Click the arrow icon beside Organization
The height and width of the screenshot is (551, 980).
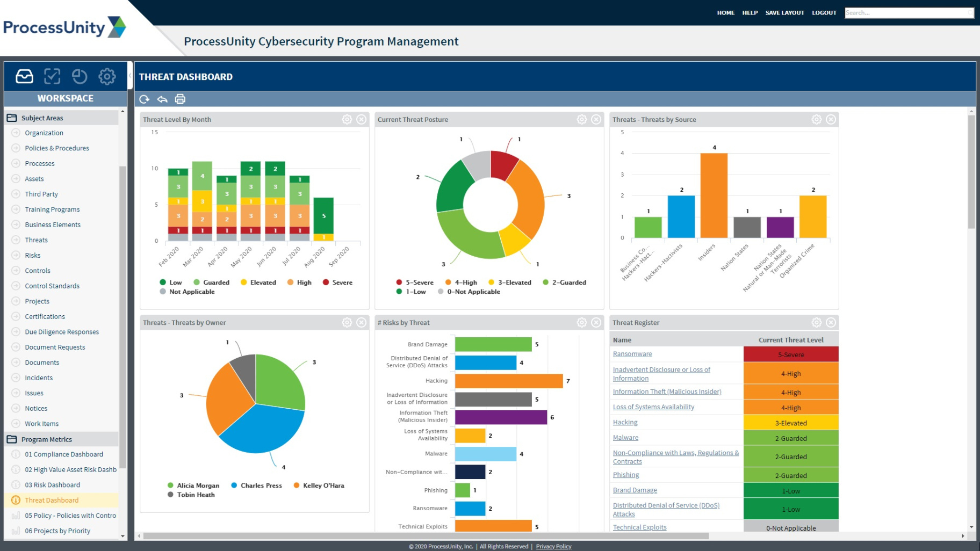coord(16,133)
